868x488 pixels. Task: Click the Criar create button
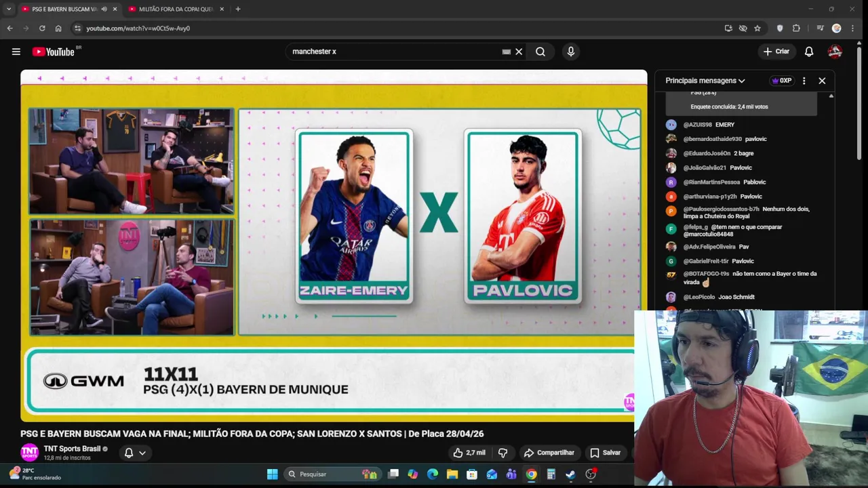click(776, 52)
